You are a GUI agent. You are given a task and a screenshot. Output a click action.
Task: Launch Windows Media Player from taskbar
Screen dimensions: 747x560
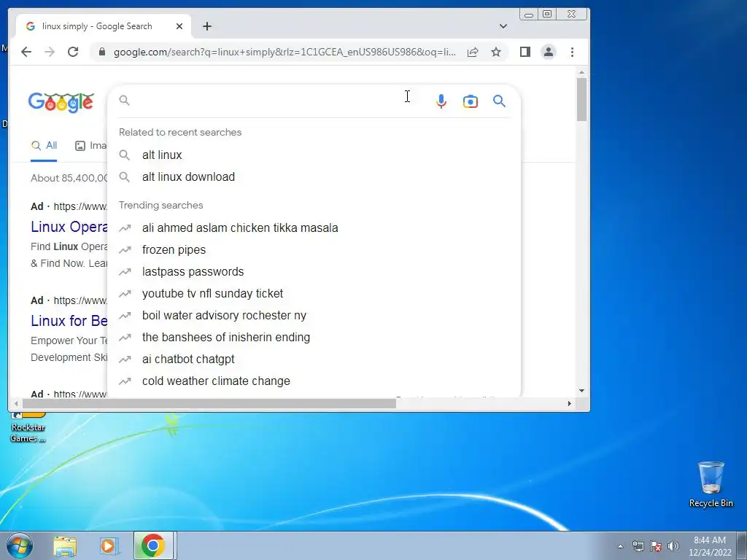[x=109, y=545]
